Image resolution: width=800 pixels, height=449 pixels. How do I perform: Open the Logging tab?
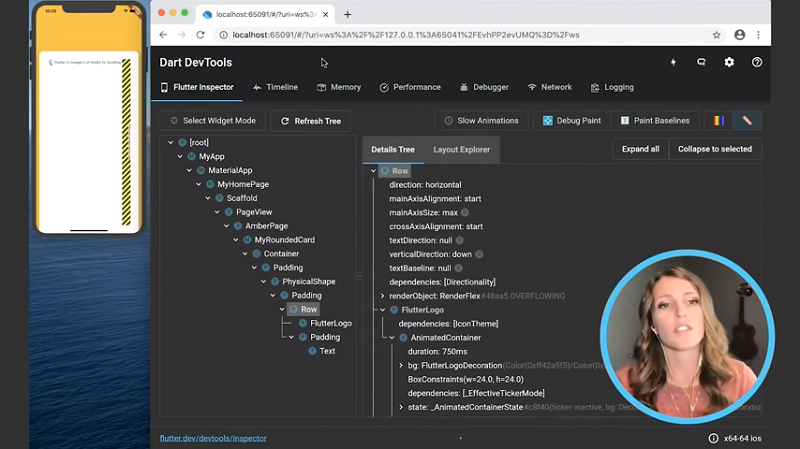[612, 87]
